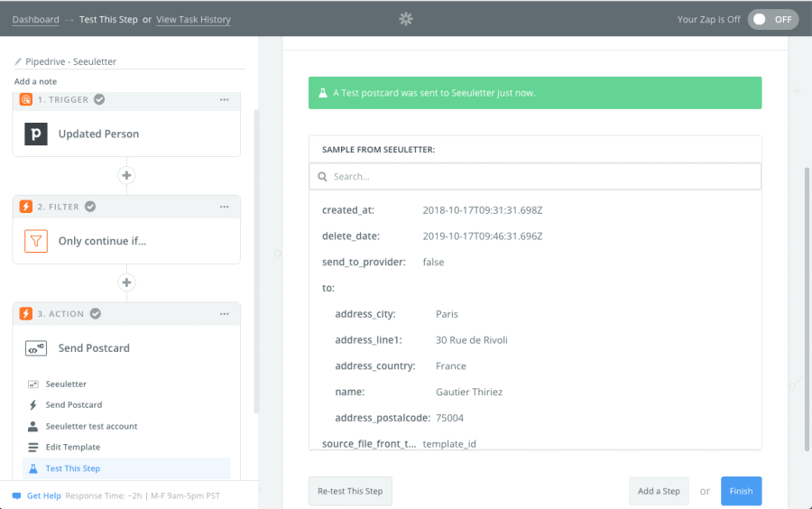Open the three-dot menu for the Filter step

point(225,207)
